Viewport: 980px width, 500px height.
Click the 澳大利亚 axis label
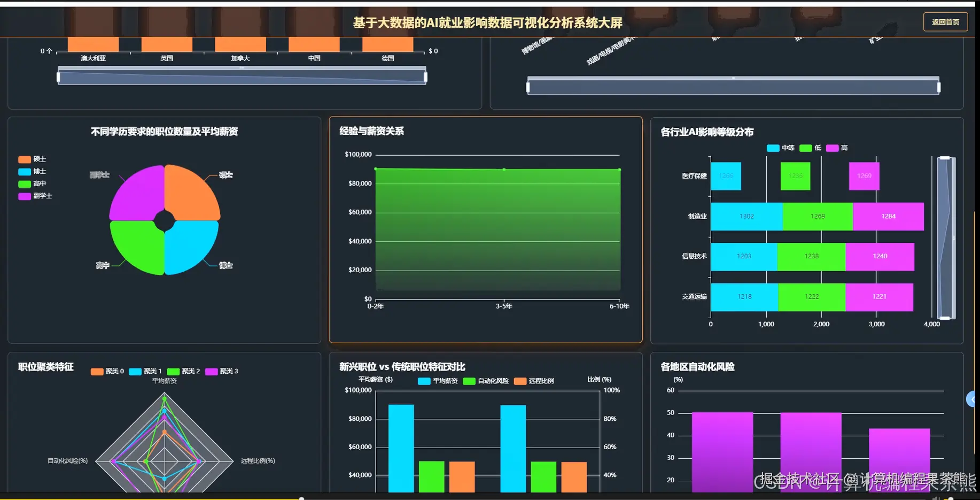[x=93, y=58]
